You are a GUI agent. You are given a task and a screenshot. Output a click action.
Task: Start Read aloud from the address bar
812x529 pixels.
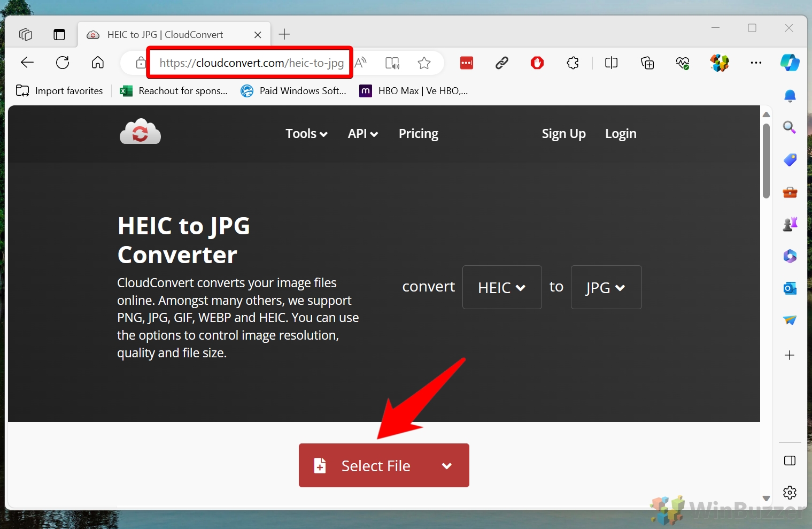click(361, 63)
